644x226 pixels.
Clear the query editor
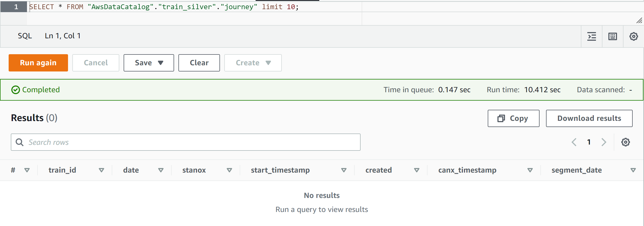[199, 63]
